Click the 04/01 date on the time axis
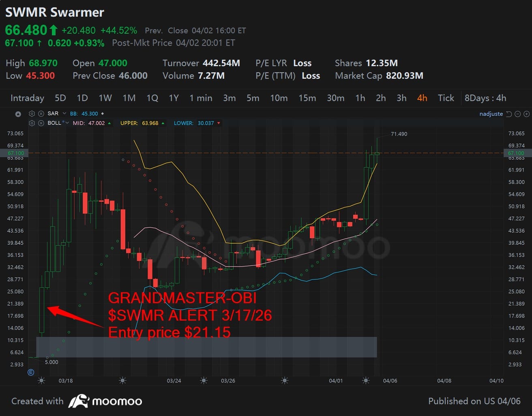This screenshot has height=416, width=532. [336, 381]
